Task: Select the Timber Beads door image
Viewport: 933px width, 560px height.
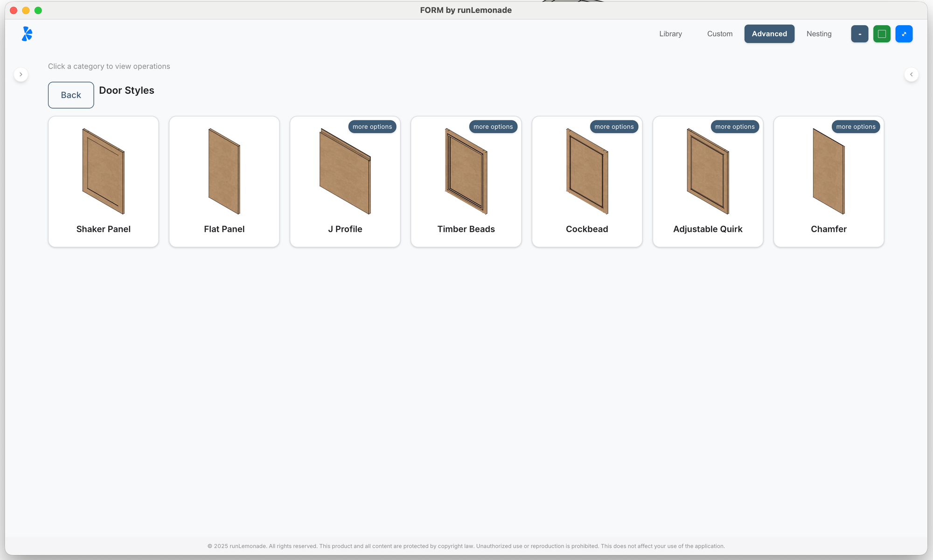Action: coord(466,171)
